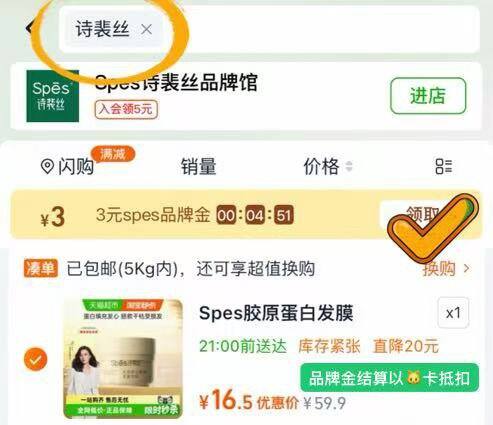
Task: Open the Spes green brand logo
Action: (x=53, y=96)
